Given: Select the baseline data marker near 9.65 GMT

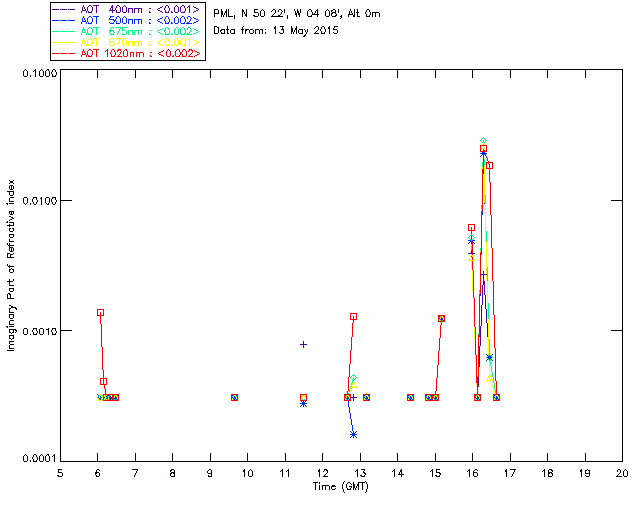Looking at the screenshot, I should click(x=234, y=397).
